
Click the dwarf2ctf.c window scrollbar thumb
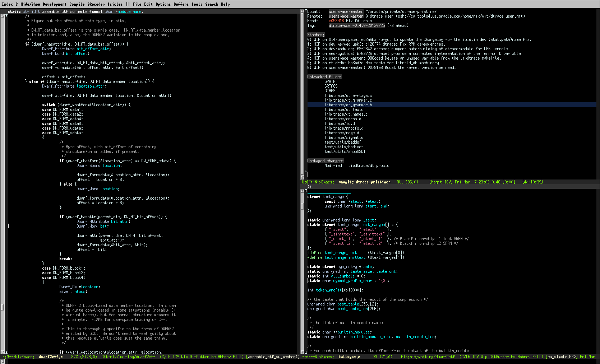3,307
